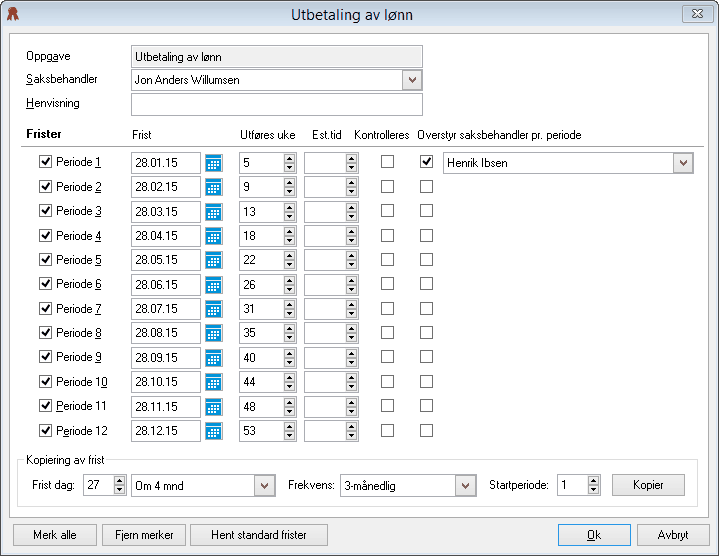Open calendar icon next to 28.10.15
Viewport: 719px width, 556px height.
(213, 382)
